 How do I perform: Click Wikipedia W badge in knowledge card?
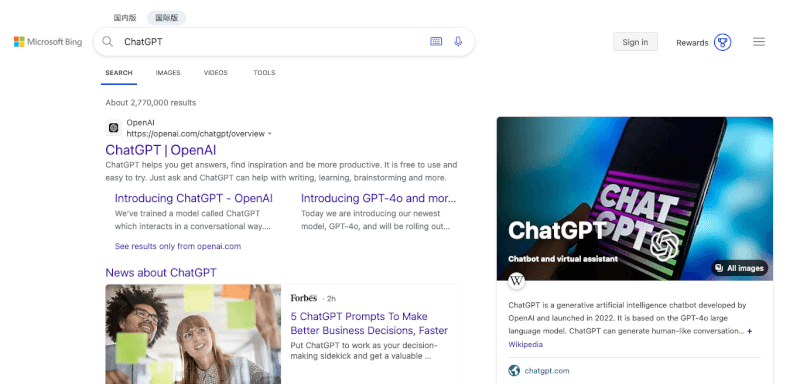(x=517, y=280)
